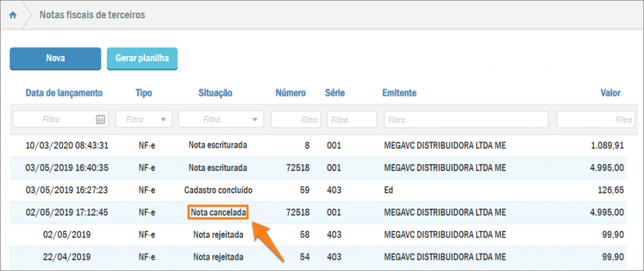Select the Cadastro concluído row

[218, 190]
